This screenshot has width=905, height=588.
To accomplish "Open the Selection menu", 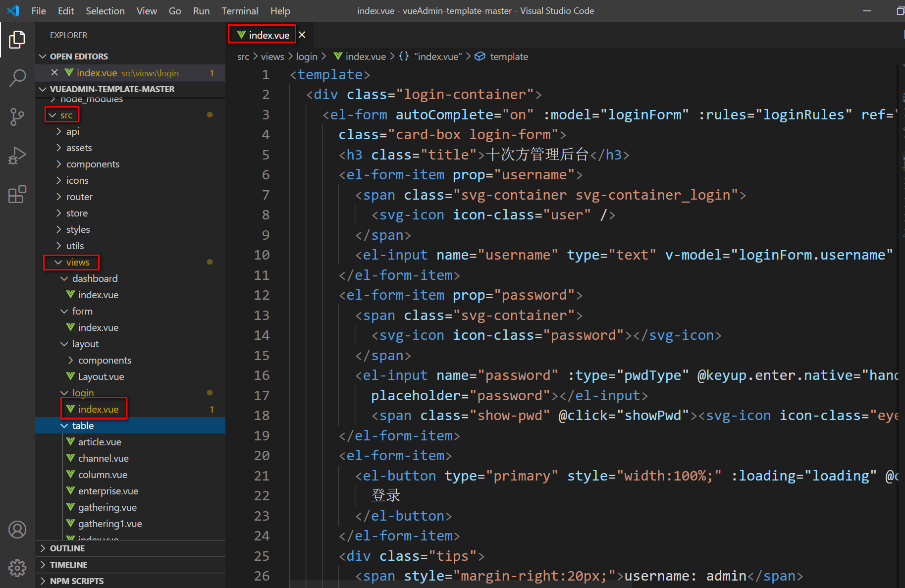I will [x=105, y=11].
